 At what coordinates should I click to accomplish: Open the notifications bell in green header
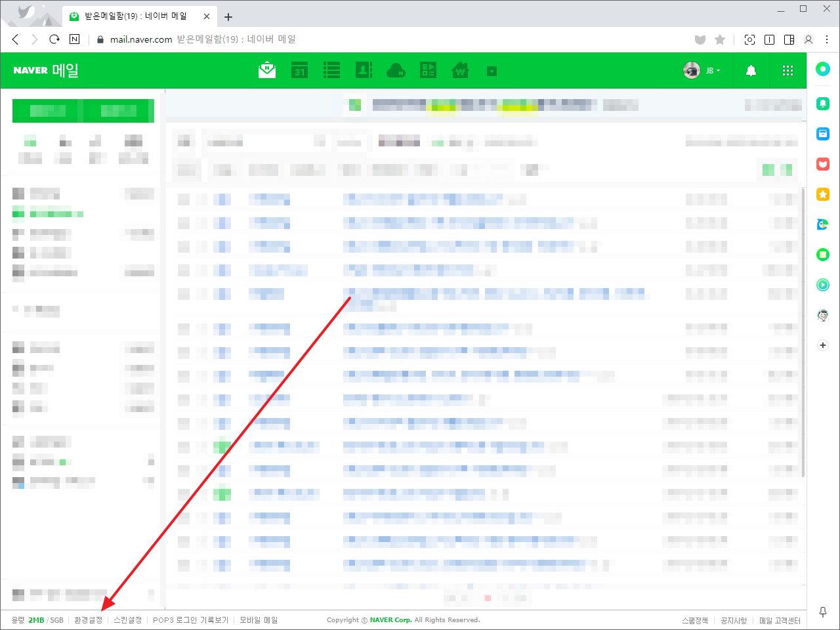751,70
